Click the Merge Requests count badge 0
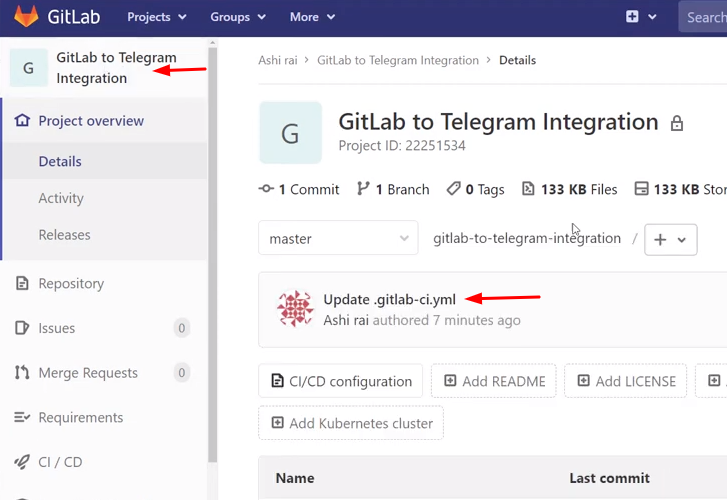Image resolution: width=727 pixels, height=500 pixels. click(x=182, y=372)
